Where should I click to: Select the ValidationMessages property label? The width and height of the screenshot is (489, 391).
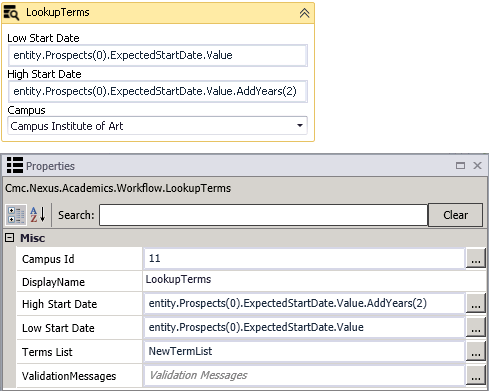point(69,376)
